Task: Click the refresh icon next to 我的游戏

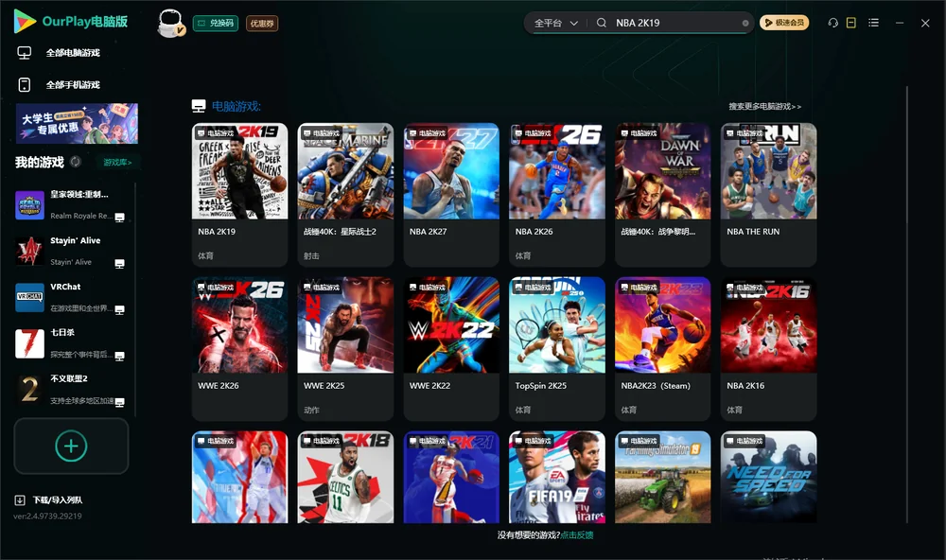Action: (76, 162)
